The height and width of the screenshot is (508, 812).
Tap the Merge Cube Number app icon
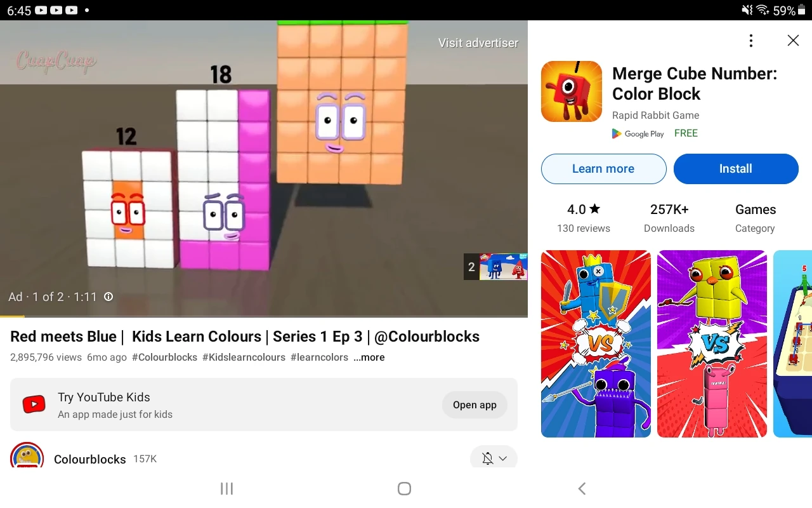[571, 91]
